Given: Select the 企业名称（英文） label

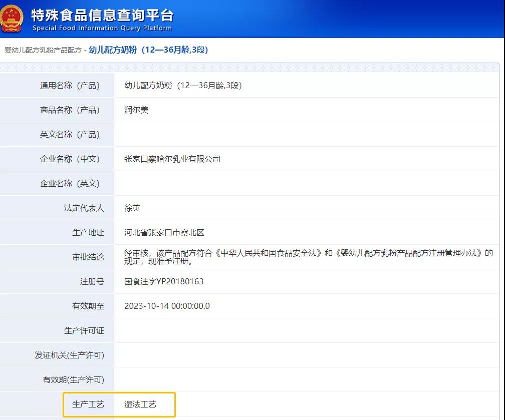Looking at the screenshot, I should pyautogui.click(x=70, y=183).
